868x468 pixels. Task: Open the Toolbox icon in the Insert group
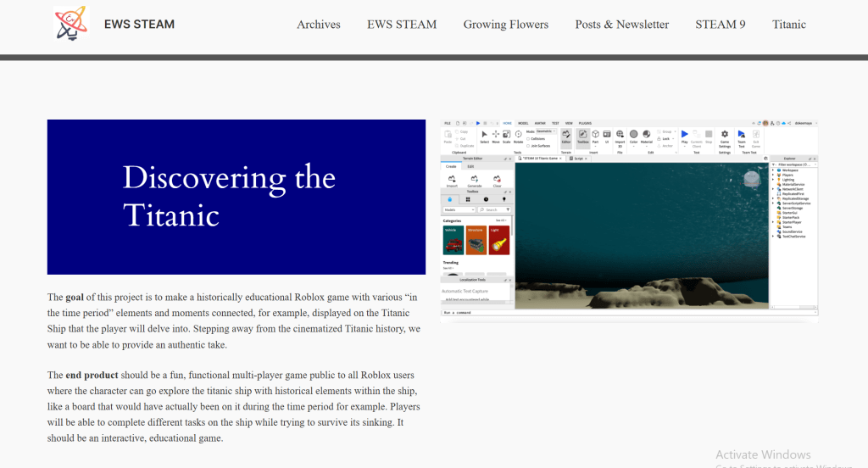pos(583,135)
